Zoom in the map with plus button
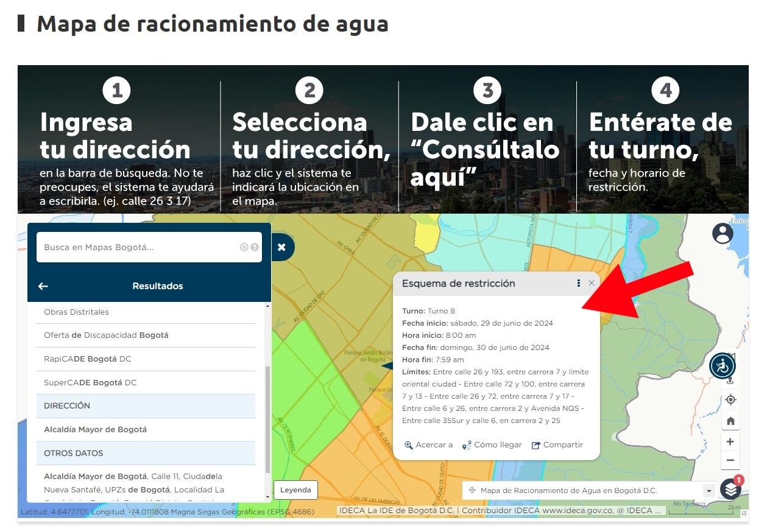The image size is (767, 532). pos(730,442)
